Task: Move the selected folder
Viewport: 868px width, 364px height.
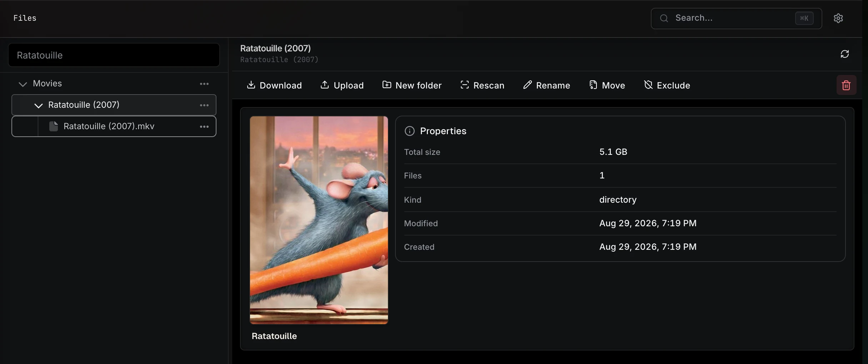Action: click(x=607, y=85)
